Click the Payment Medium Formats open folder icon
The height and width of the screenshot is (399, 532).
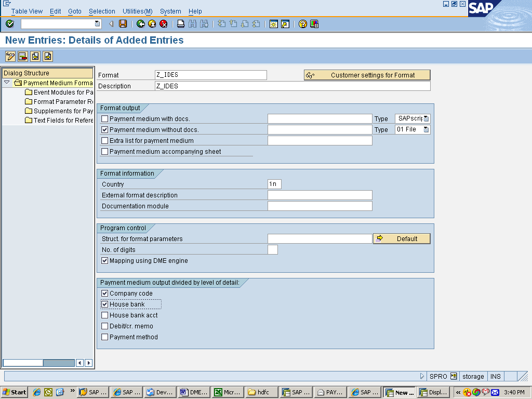[x=18, y=83]
